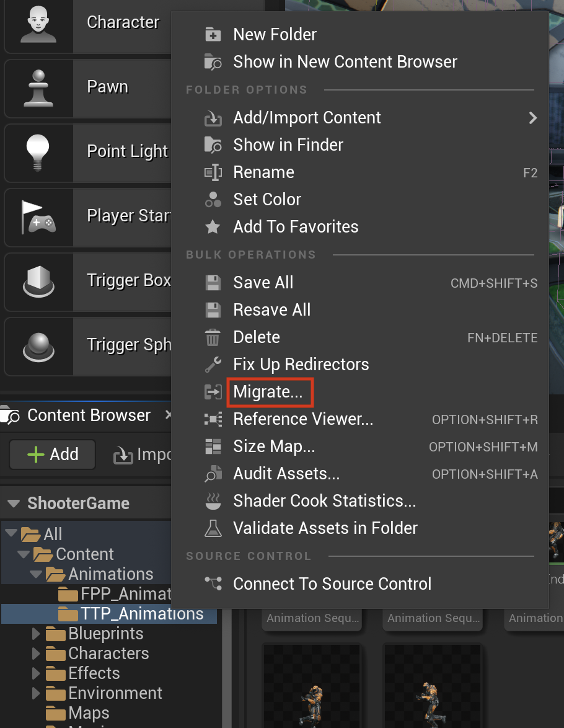
Task: Collapse the ShooterGame section triangle
Action: (14, 504)
